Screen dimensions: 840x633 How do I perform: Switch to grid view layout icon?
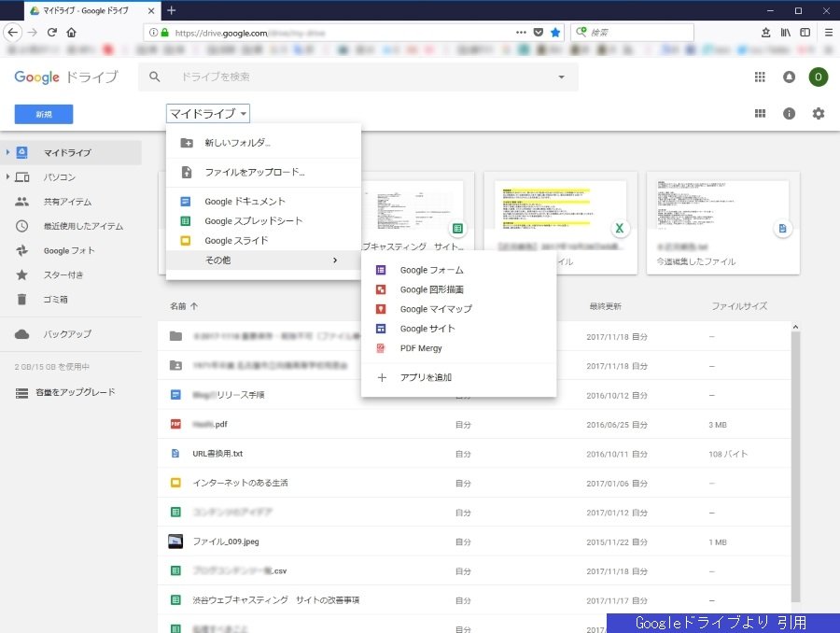[760, 114]
